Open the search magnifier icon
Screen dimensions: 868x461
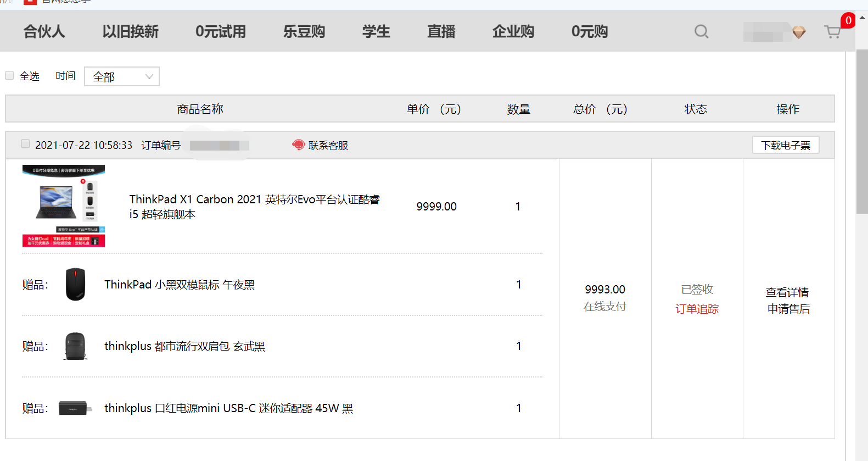(x=701, y=31)
